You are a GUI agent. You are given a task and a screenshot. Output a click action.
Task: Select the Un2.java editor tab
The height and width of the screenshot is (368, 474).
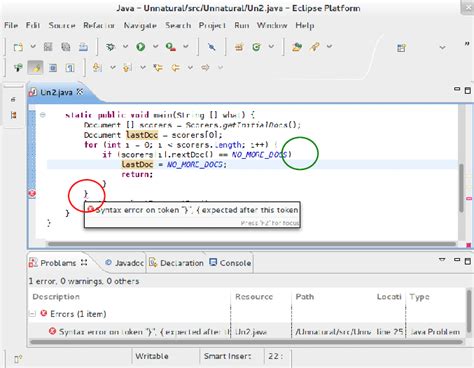56,92
